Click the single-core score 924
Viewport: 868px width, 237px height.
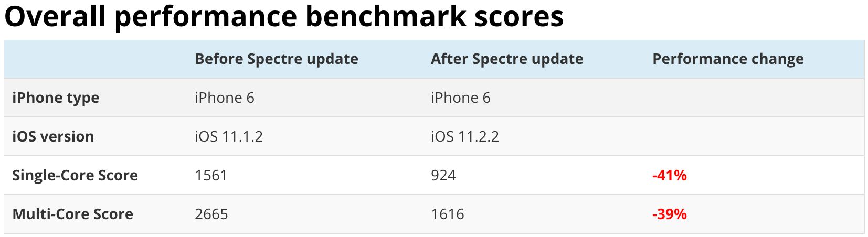tap(443, 176)
